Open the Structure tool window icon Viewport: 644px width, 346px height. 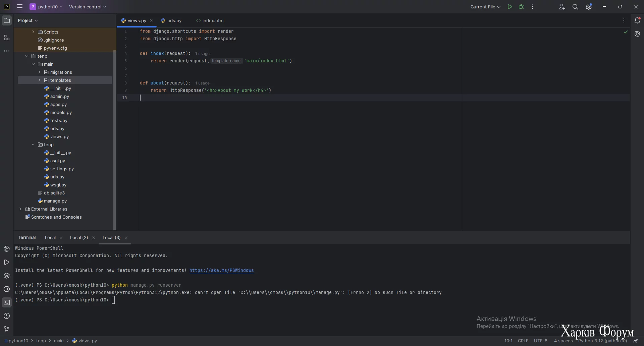pyautogui.click(x=7, y=38)
